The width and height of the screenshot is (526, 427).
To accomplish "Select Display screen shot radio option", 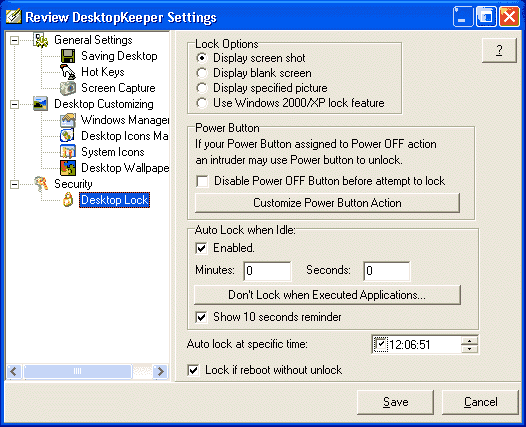I will (x=202, y=58).
